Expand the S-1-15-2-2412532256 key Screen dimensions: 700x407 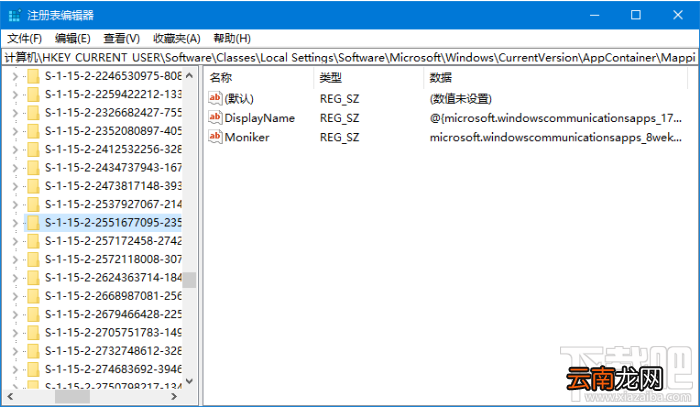15,150
